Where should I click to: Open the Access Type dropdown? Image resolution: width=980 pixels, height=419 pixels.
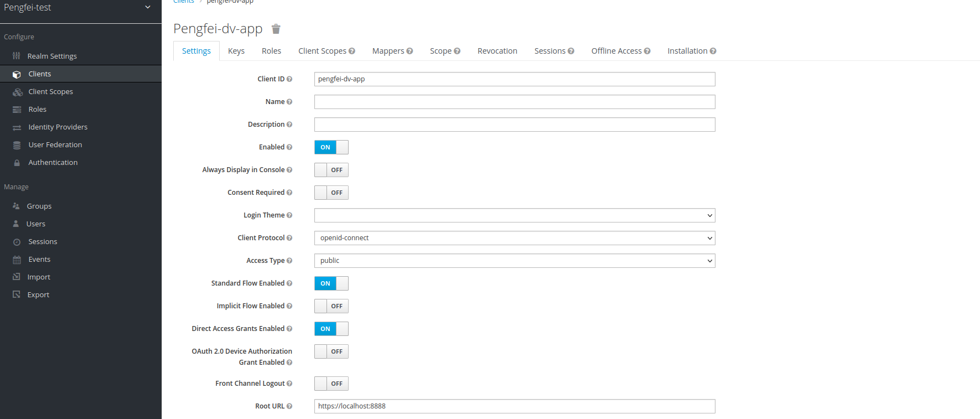click(515, 261)
